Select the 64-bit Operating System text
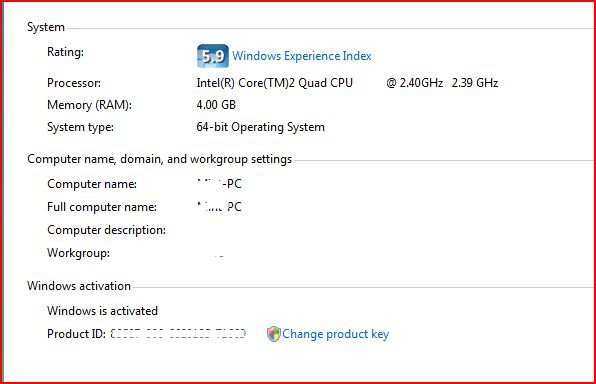This screenshot has width=596, height=384. coord(260,127)
